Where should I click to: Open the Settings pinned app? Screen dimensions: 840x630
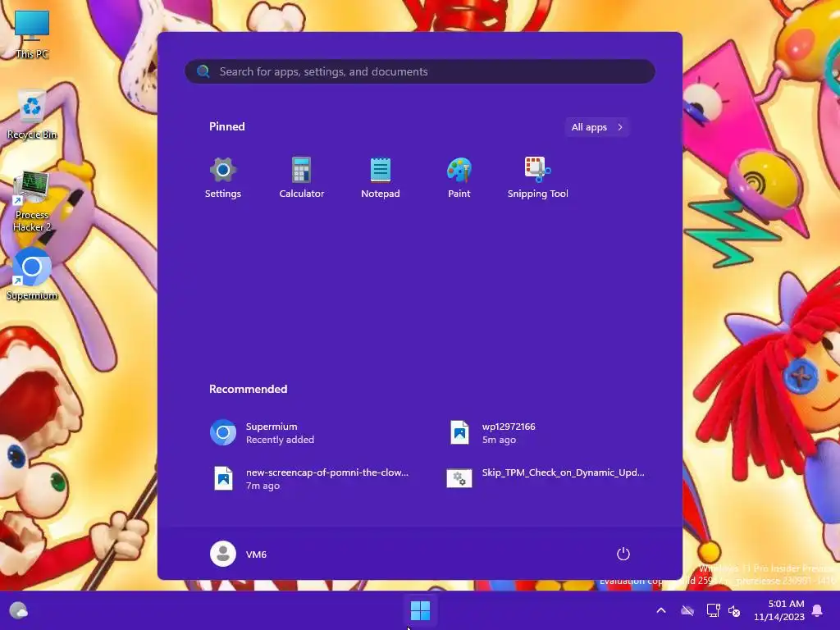pyautogui.click(x=223, y=178)
